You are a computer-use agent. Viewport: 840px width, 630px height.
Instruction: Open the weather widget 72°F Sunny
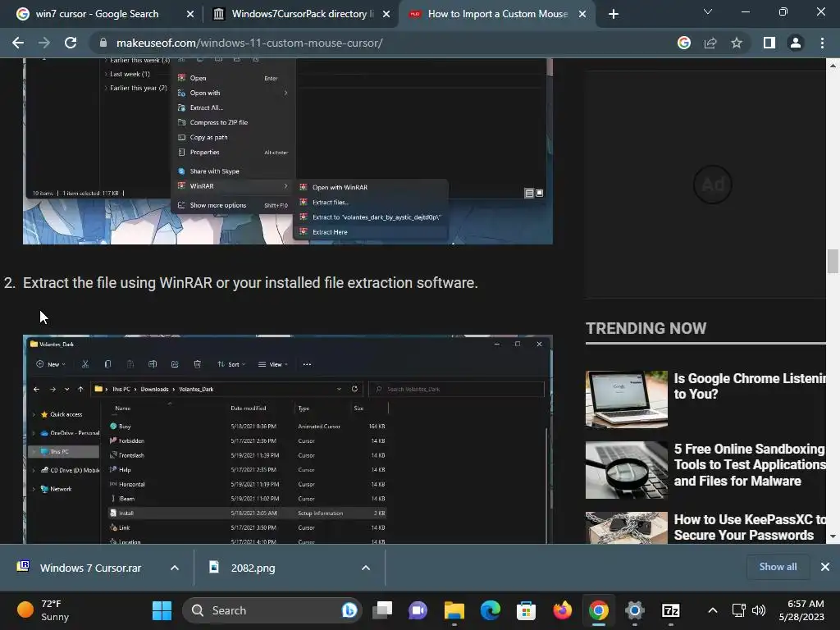(43, 610)
